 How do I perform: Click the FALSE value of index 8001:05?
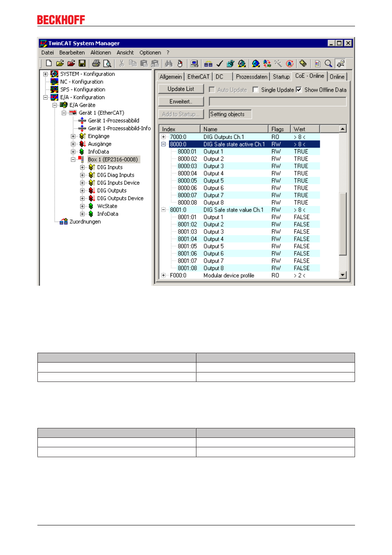click(302, 246)
